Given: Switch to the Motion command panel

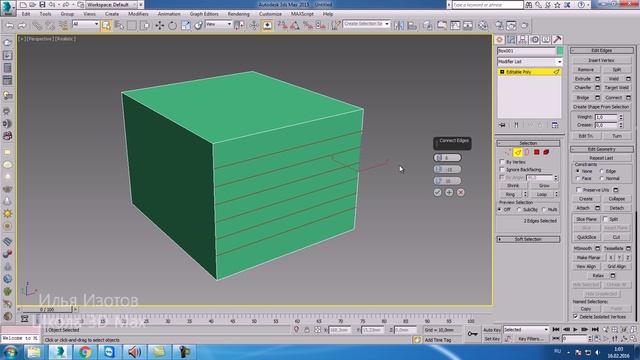Looking at the screenshot, I should [534, 40].
